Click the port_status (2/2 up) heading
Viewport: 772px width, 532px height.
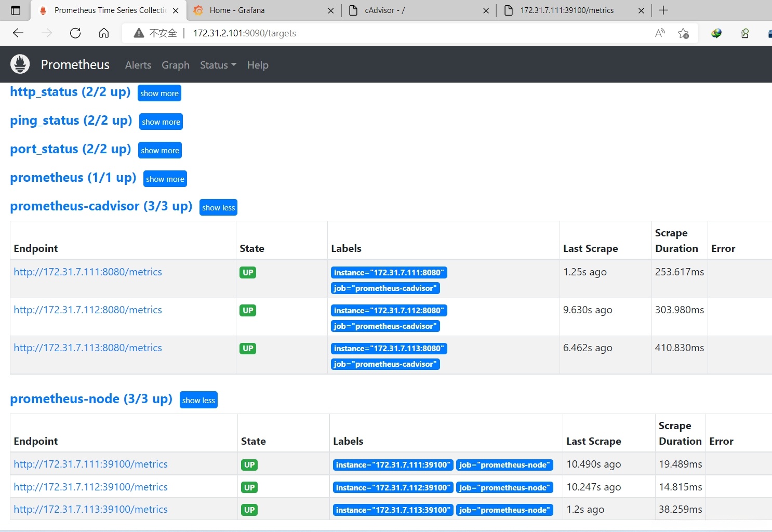click(71, 149)
